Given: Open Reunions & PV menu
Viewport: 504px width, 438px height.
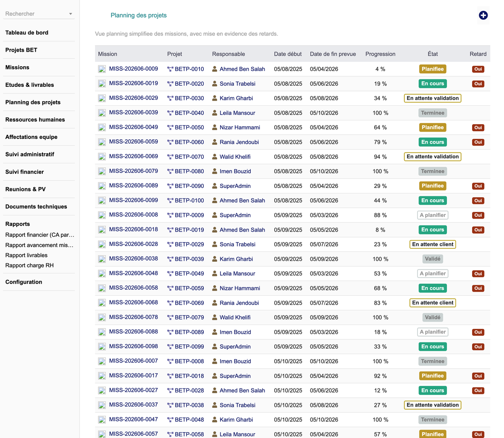Looking at the screenshot, I should point(26,189).
